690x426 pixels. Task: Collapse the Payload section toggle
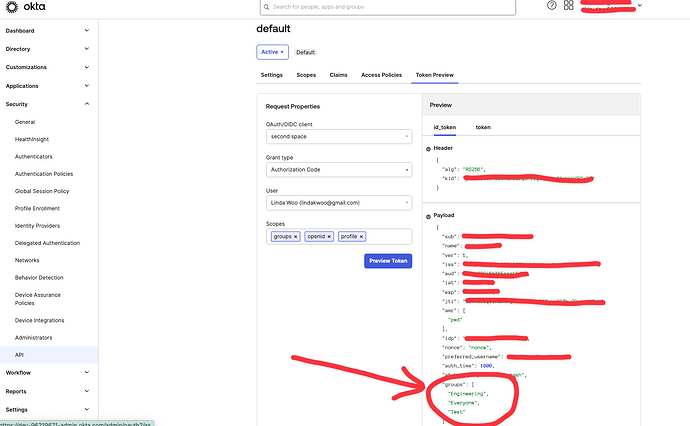pos(428,216)
